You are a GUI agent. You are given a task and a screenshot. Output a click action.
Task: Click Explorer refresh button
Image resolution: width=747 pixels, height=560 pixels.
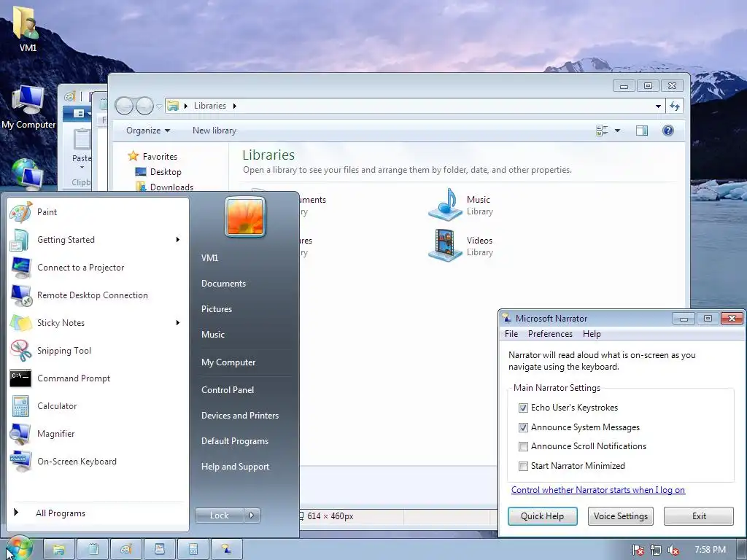click(675, 106)
